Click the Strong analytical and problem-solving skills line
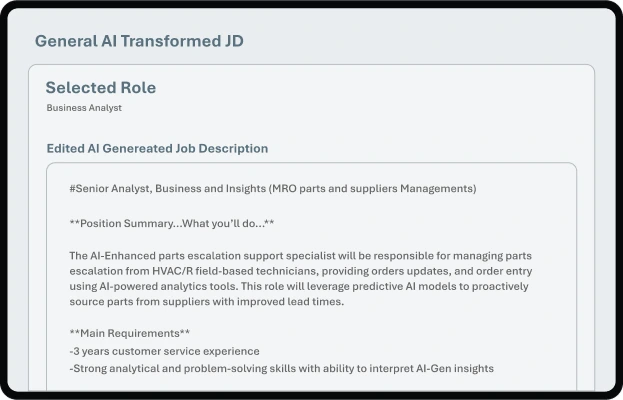Image resolution: width=623 pixels, height=400 pixels. pyautogui.click(x=282, y=368)
